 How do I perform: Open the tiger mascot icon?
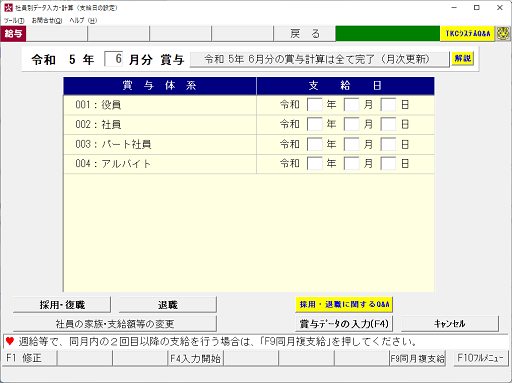pos(503,34)
